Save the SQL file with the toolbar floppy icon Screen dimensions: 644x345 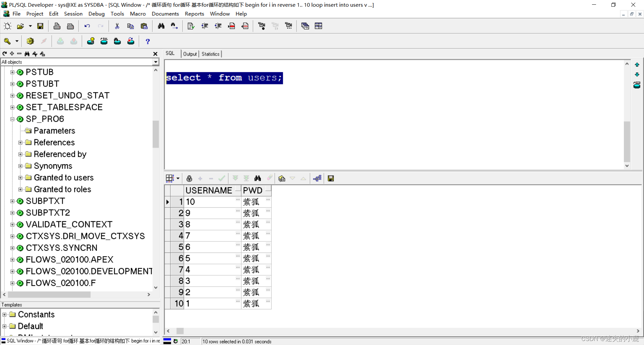tap(40, 26)
